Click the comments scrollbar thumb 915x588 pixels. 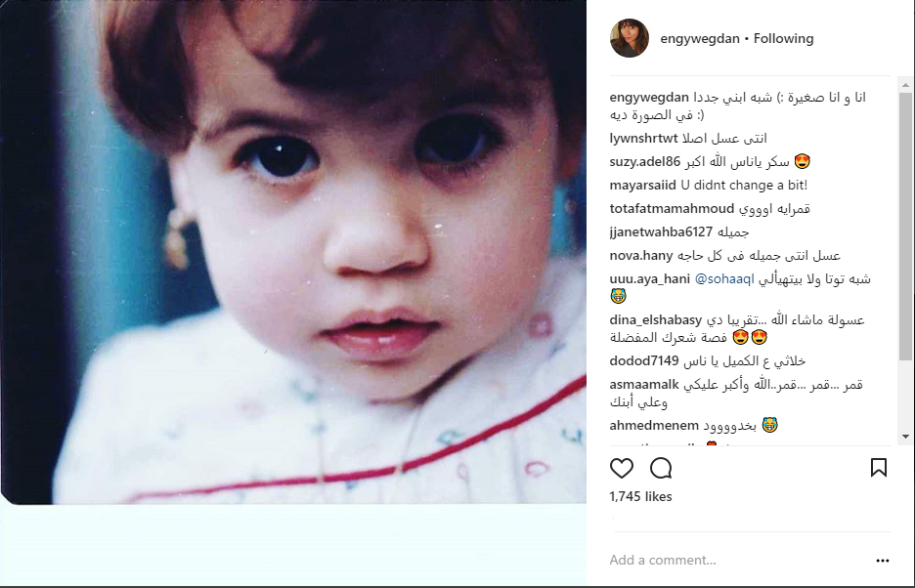[905, 228]
